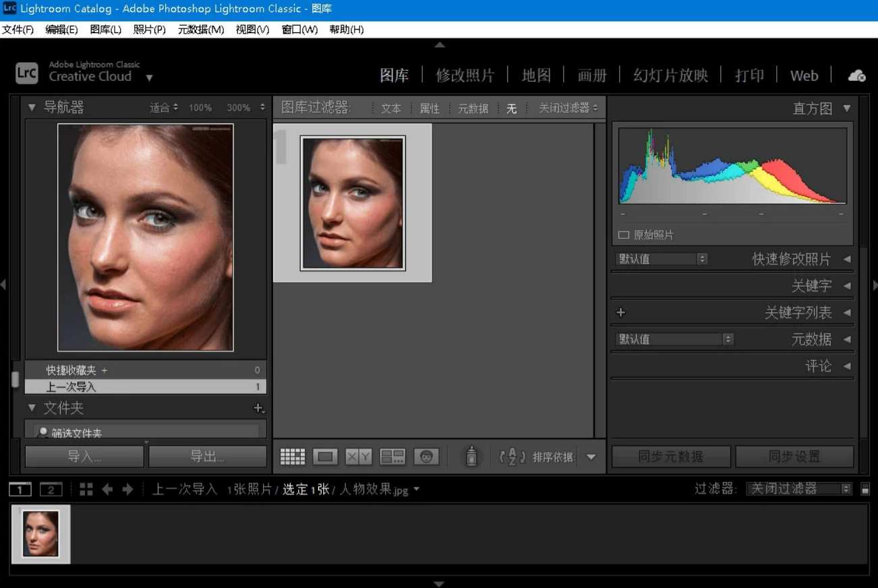878x588 pixels.
Task: Toggle A-Z sort direction
Action: [512, 457]
